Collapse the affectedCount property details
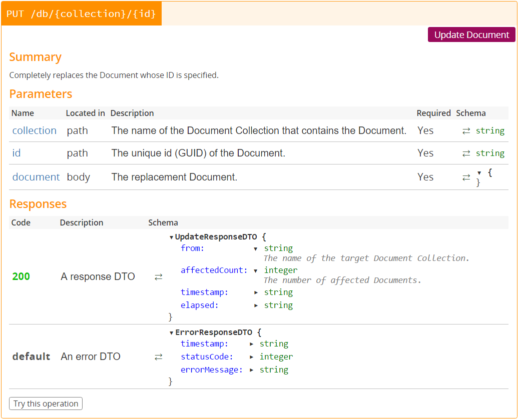This screenshot has width=519, height=420. 256,271
